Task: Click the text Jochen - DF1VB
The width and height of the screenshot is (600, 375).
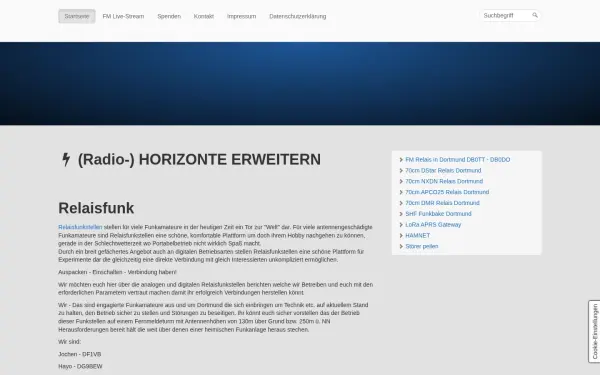Action: 80,354
